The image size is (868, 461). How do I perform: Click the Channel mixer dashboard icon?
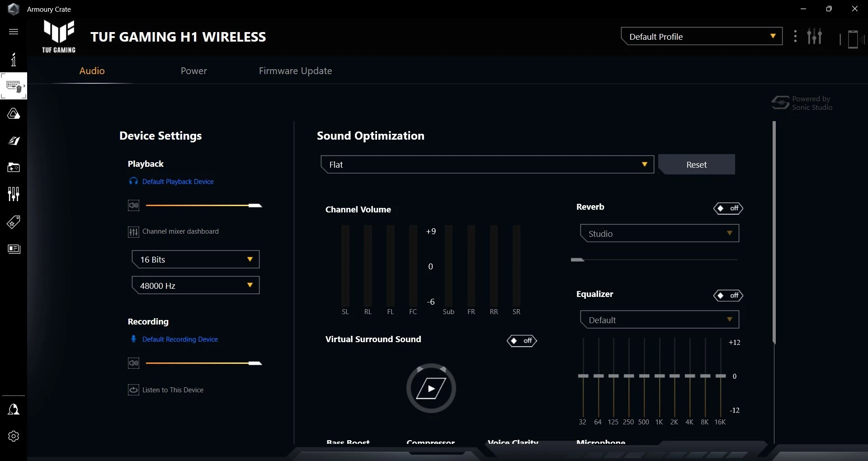click(x=133, y=232)
